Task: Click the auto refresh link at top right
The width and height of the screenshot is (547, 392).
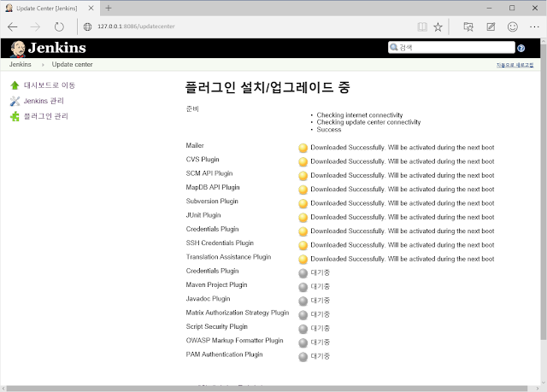Action: pos(515,65)
